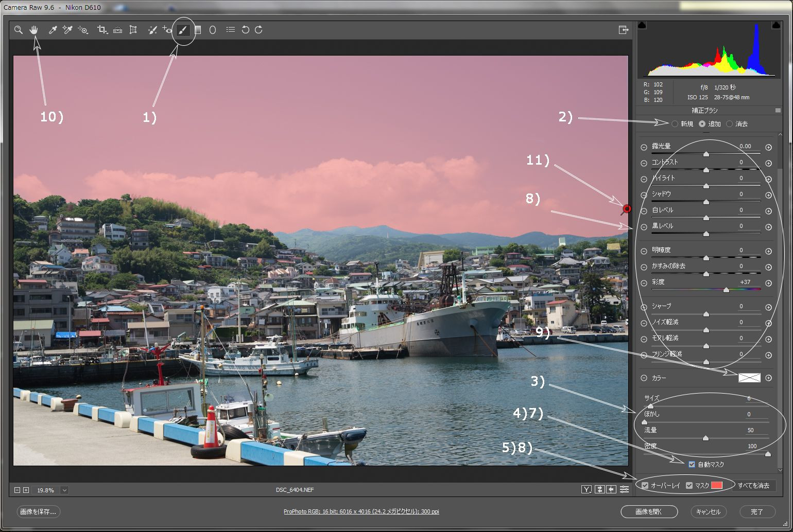Activate the Crop tool
This screenshot has height=532, width=793.
point(102,30)
